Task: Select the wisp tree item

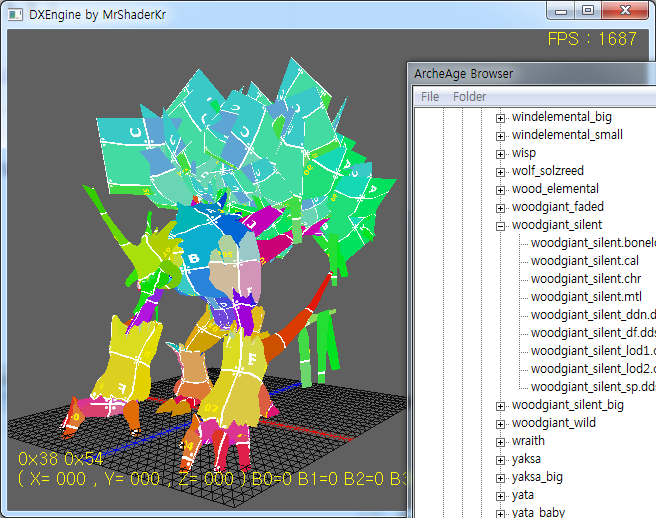Action: coord(523,153)
